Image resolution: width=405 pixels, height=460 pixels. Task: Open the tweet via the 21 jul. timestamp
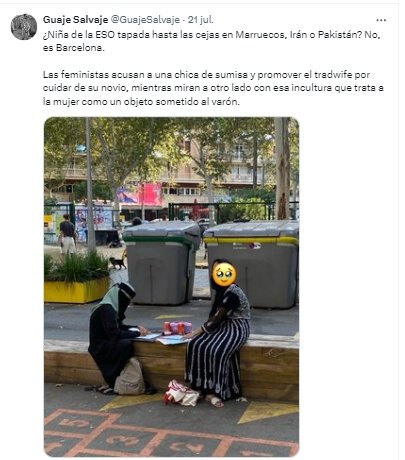pos(201,20)
